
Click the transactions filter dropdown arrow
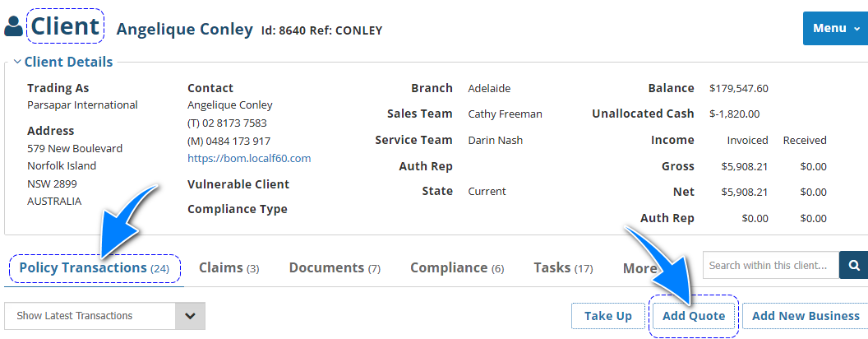click(190, 316)
